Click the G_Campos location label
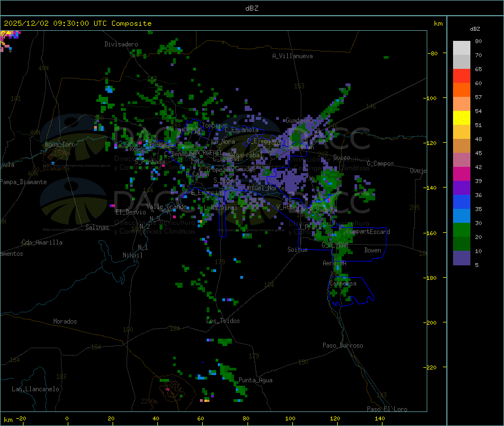The width and height of the screenshot is (504, 426). (381, 163)
